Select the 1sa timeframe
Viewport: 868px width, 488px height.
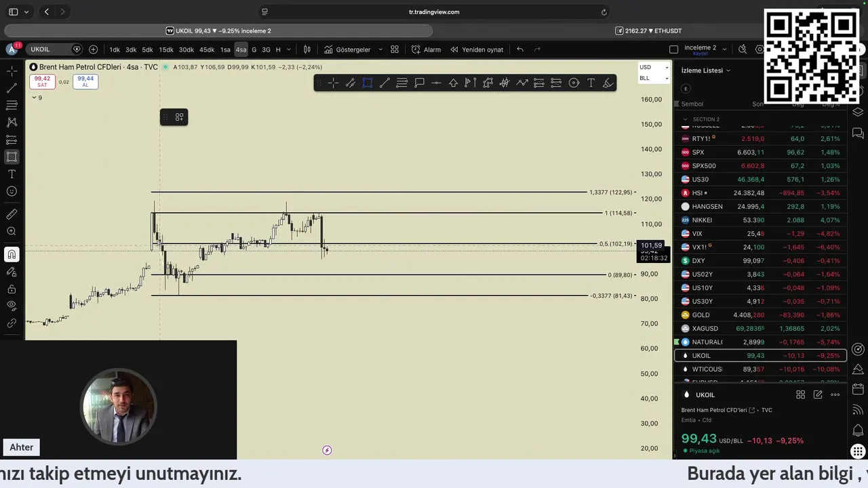225,49
